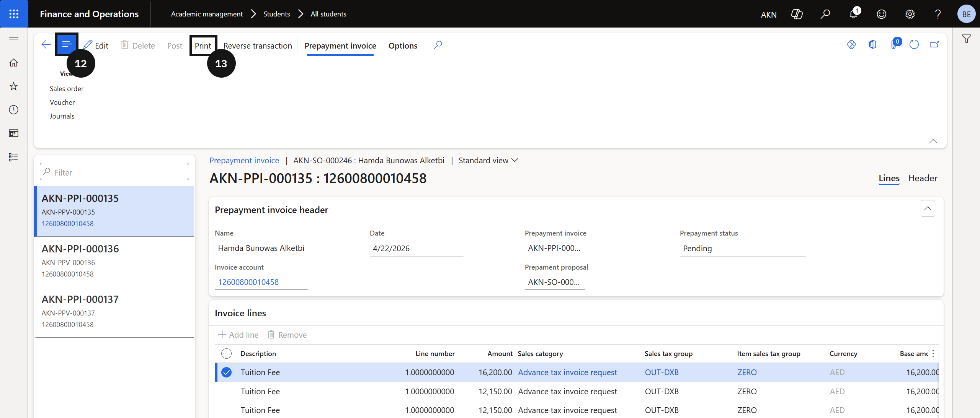The width and height of the screenshot is (980, 418).
Task: Click the AKN company indicator
Action: pos(769,15)
